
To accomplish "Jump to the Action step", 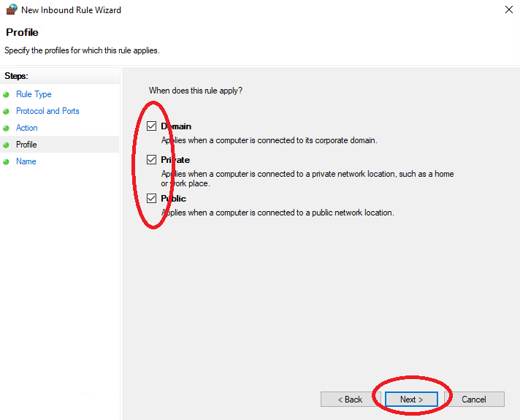I will pyautogui.click(x=27, y=128).
